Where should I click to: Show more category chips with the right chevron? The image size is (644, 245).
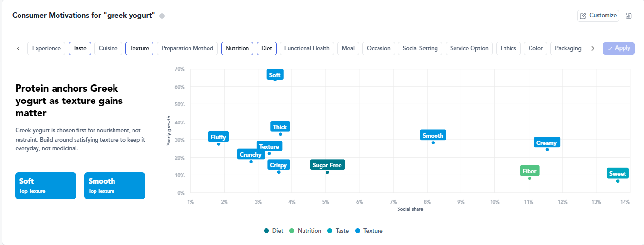(x=593, y=48)
